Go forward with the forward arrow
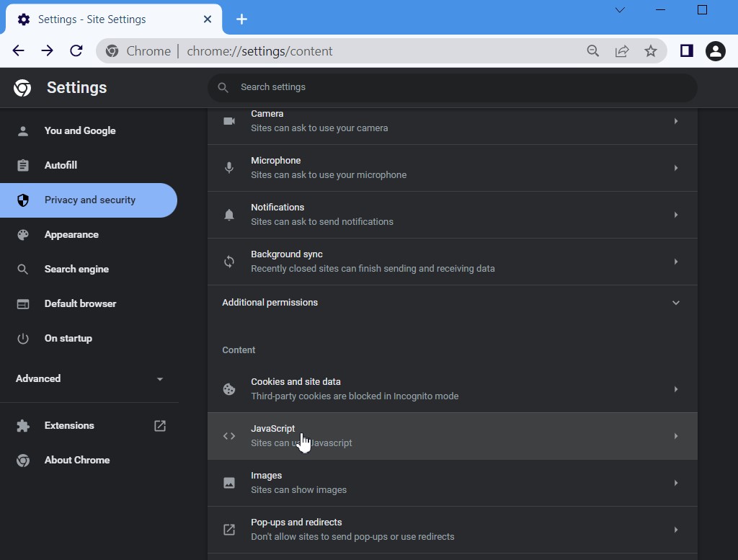 pyautogui.click(x=47, y=51)
